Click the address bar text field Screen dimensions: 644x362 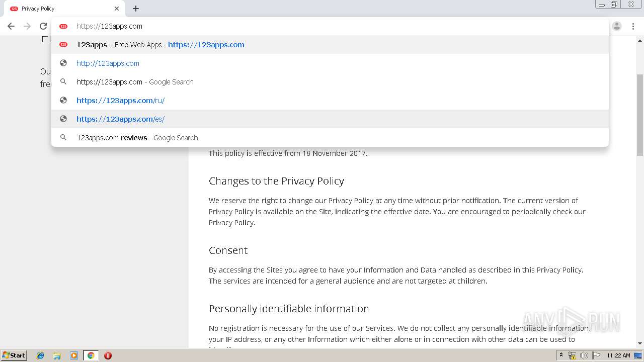302,26
